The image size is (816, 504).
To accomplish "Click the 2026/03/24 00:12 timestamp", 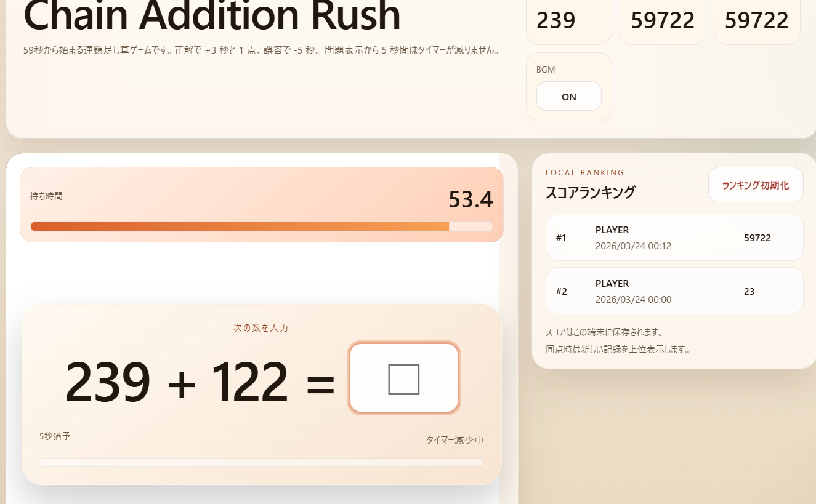I will [633, 246].
